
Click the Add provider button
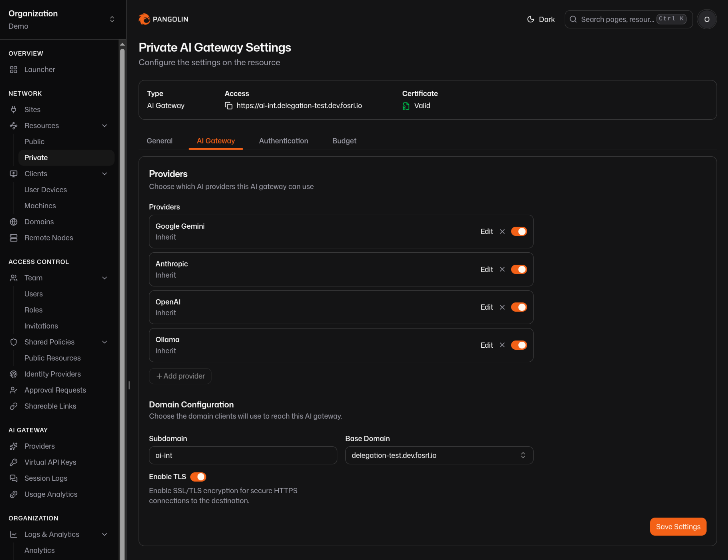coord(180,376)
